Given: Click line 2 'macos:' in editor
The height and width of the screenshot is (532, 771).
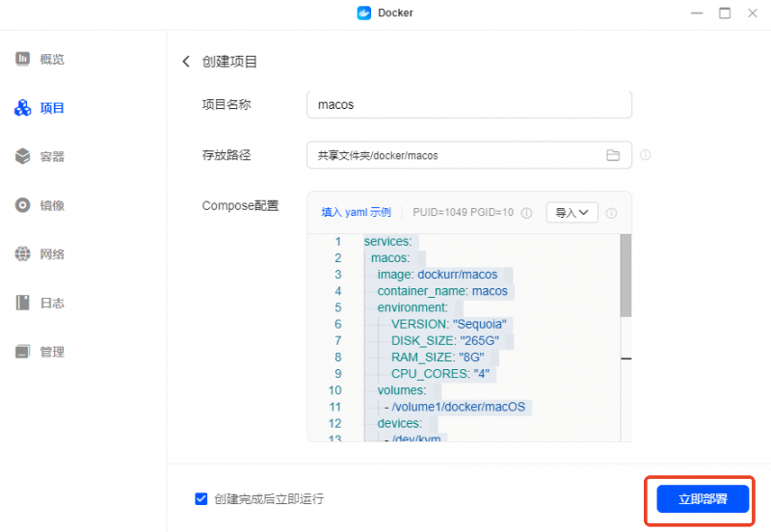Looking at the screenshot, I should point(390,258).
